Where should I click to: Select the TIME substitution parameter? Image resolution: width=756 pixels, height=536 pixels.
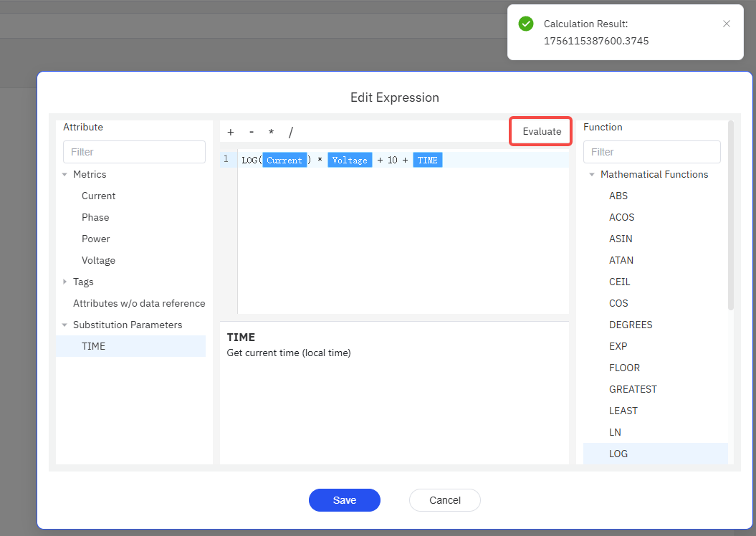tap(94, 346)
